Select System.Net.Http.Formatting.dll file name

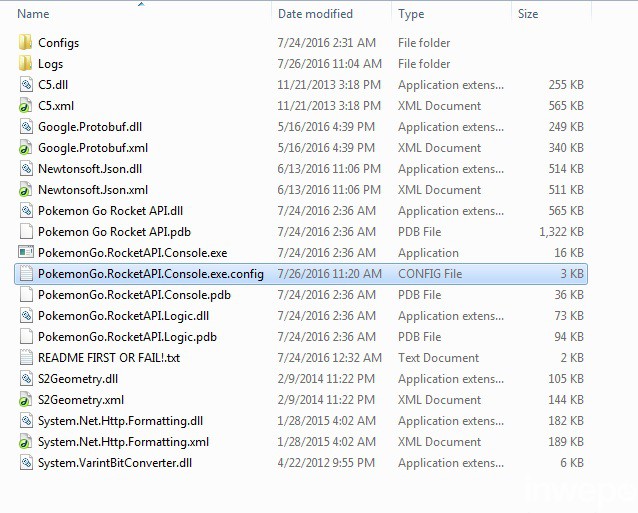[x=120, y=421]
